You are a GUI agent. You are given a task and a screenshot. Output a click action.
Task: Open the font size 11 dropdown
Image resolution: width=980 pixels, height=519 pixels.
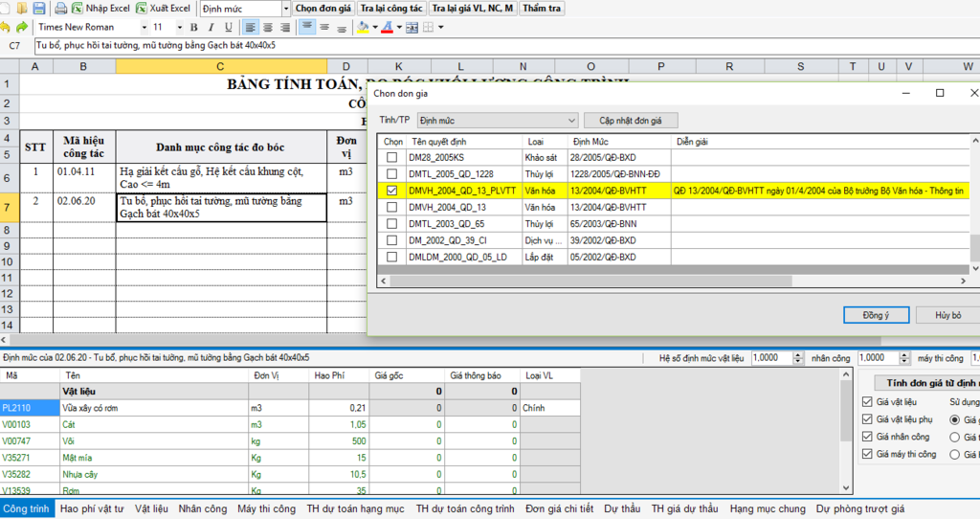[179, 27]
